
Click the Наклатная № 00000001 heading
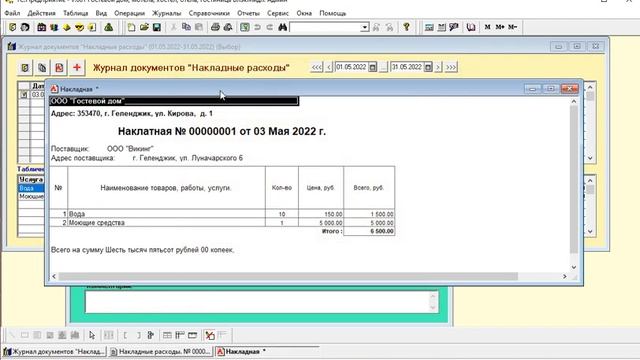(222, 131)
